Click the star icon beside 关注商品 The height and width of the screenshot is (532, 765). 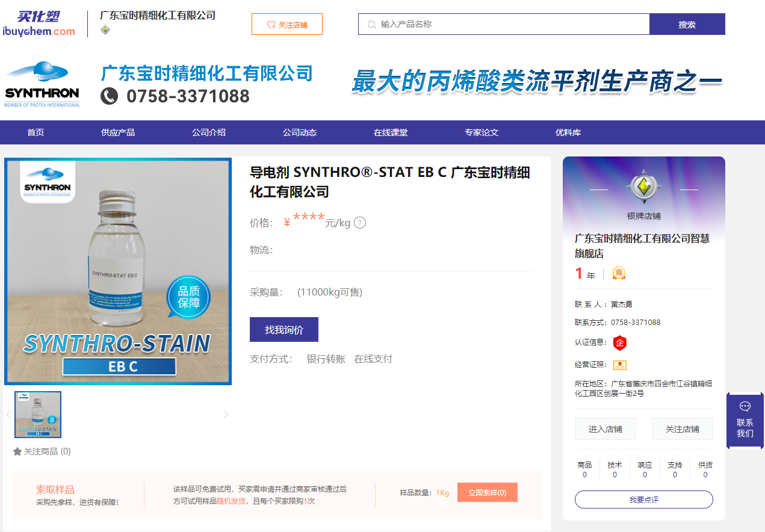17,451
